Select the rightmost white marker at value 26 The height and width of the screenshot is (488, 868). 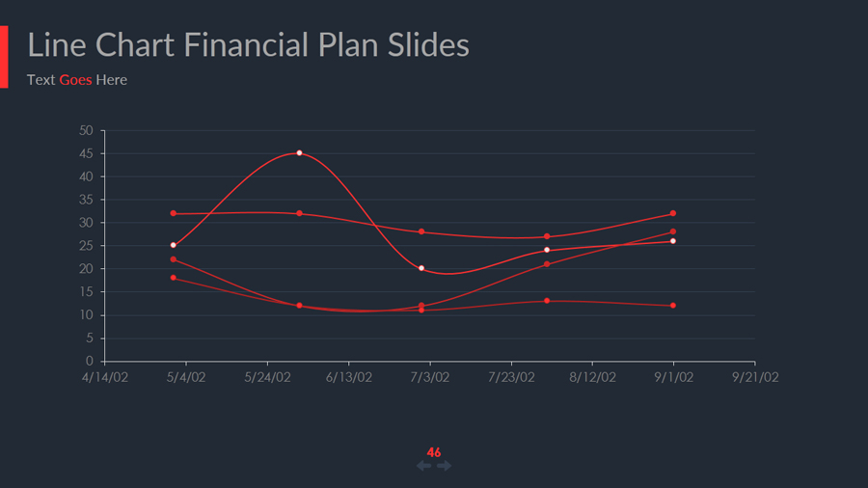(x=672, y=241)
